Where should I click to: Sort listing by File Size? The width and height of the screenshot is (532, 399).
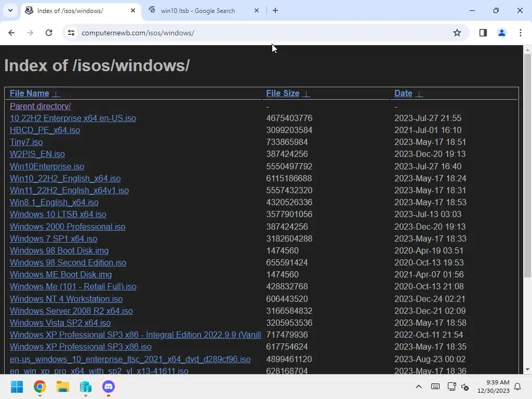coord(282,94)
